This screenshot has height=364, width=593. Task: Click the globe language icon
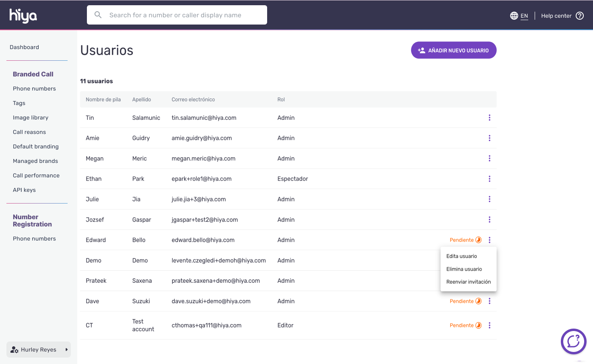pos(514,16)
